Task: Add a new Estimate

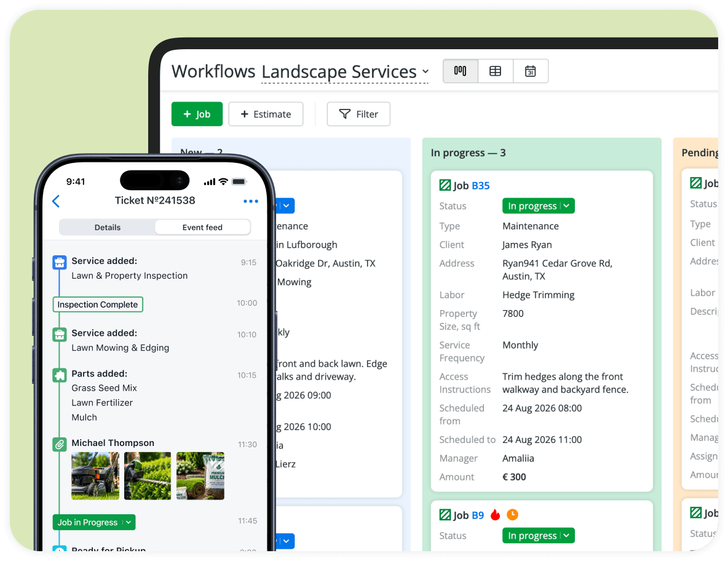Action: (266, 114)
